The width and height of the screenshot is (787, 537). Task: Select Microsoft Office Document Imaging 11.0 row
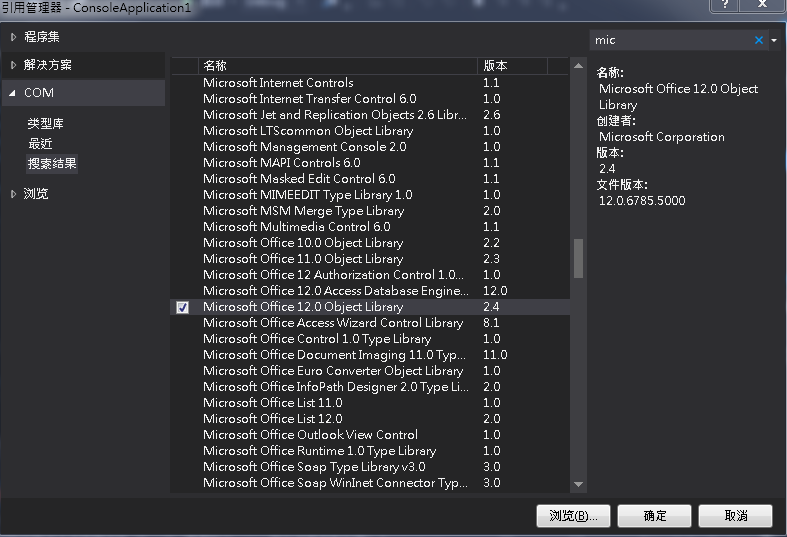click(x=370, y=355)
